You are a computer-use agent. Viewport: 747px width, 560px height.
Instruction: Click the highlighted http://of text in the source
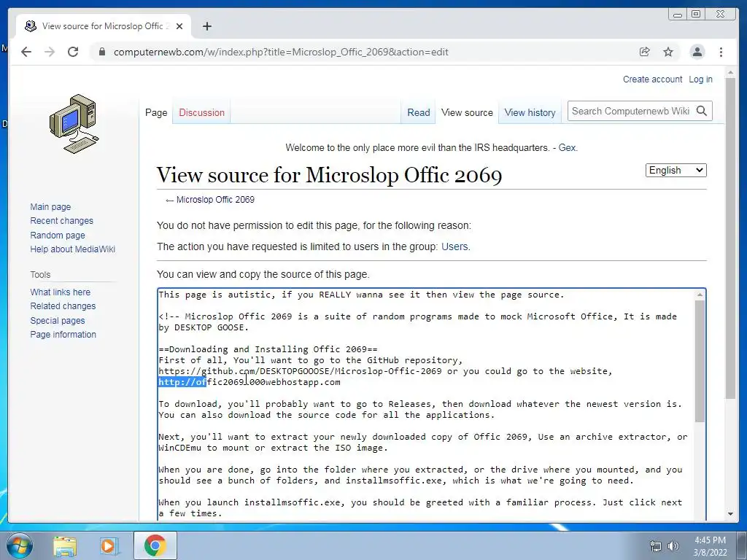pos(182,382)
